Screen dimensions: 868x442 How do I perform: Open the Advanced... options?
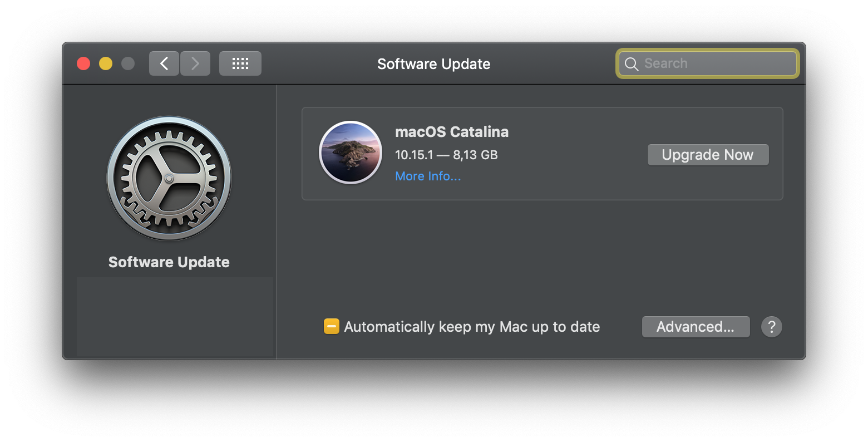[x=696, y=327]
